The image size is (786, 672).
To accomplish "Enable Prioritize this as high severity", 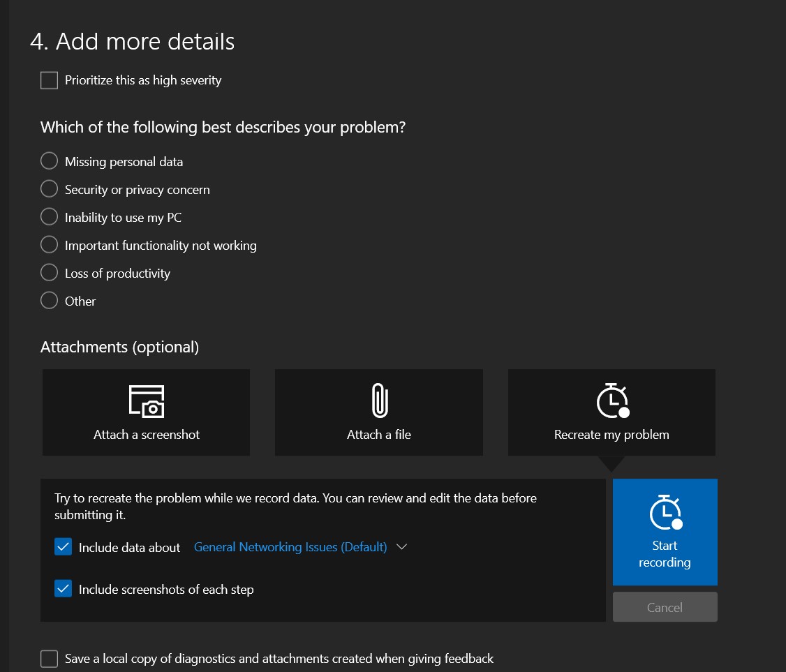I will [x=49, y=80].
